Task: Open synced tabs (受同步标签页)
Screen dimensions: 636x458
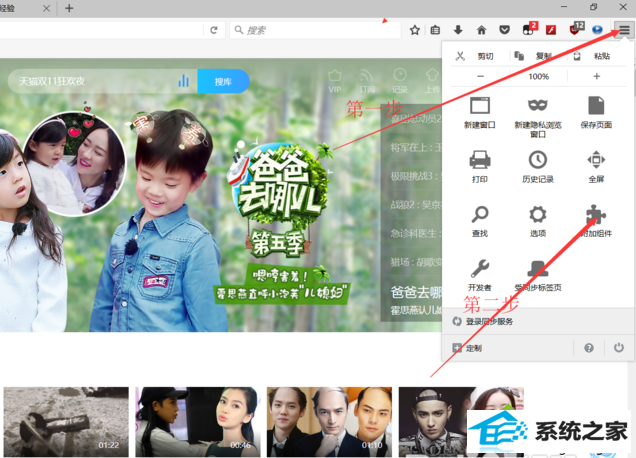Action: click(x=538, y=275)
